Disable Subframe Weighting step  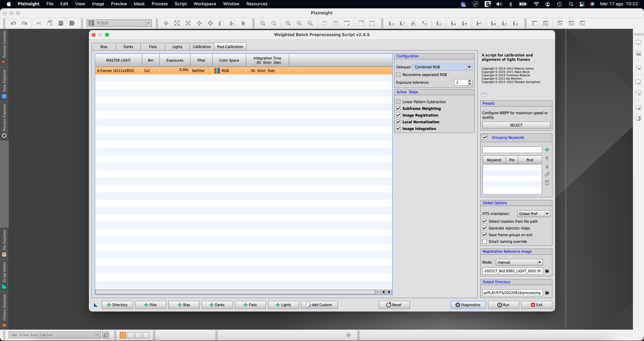tap(398, 109)
